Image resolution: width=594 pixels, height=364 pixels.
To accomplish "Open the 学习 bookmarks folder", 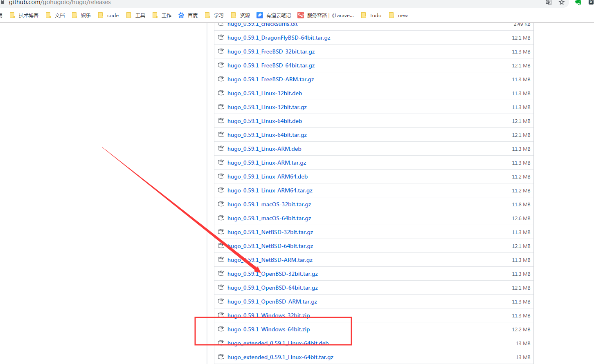I will (x=214, y=16).
